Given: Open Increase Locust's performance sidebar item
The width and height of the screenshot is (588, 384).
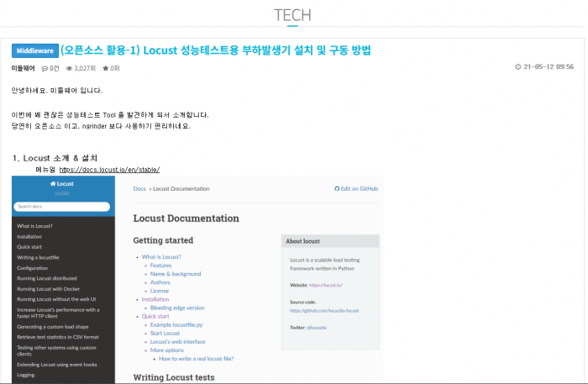Looking at the screenshot, I should click(x=58, y=313).
